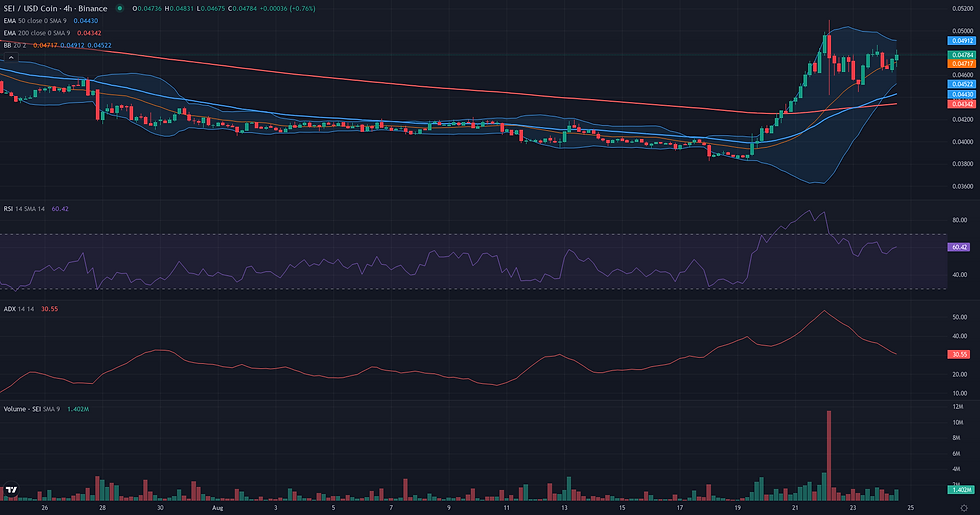Viewport: 980px width, 515px height.
Task: Select the ADX 14 14 legend
Action: [x=19, y=309]
